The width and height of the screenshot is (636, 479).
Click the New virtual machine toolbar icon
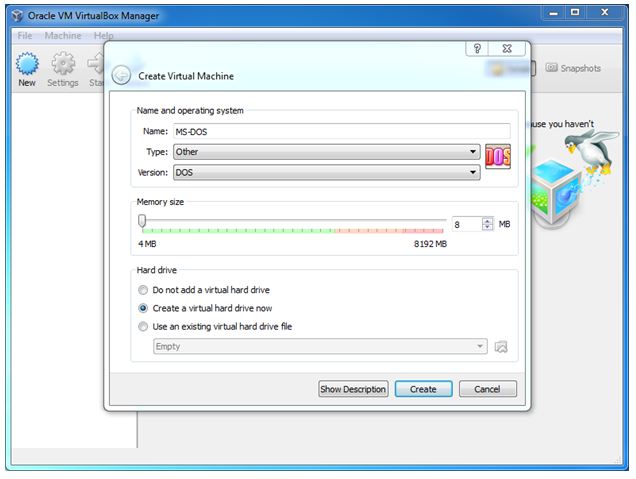pyautogui.click(x=27, y=69)
